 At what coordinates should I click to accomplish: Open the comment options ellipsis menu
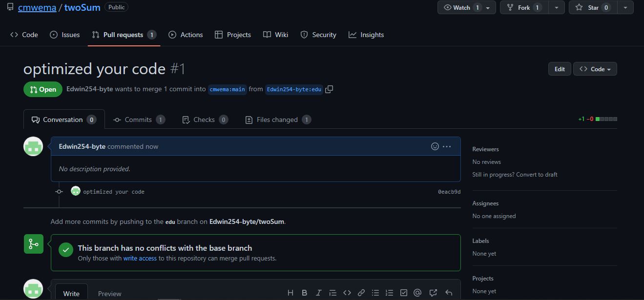[x=447, y=146]
